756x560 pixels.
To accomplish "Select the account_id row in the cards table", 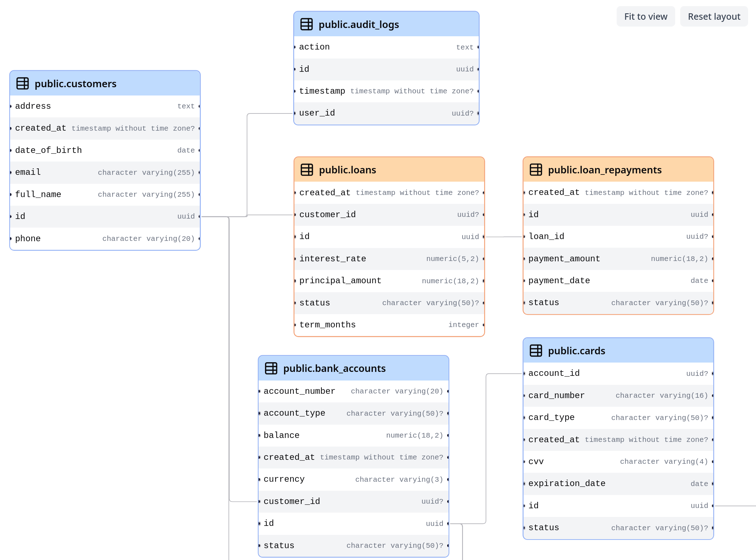I will (x=618, y=373).
